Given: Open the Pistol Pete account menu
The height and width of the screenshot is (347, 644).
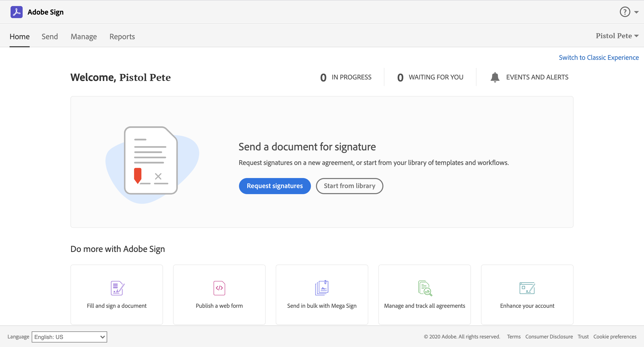Looking at the screenshot, I should pyautogui.click(x=617, y=36).
